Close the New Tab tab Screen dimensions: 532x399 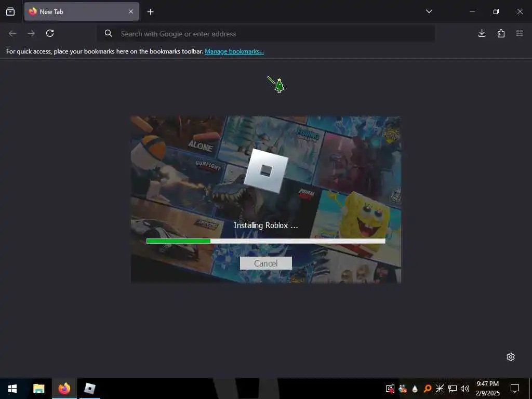[x=131, y=11]
